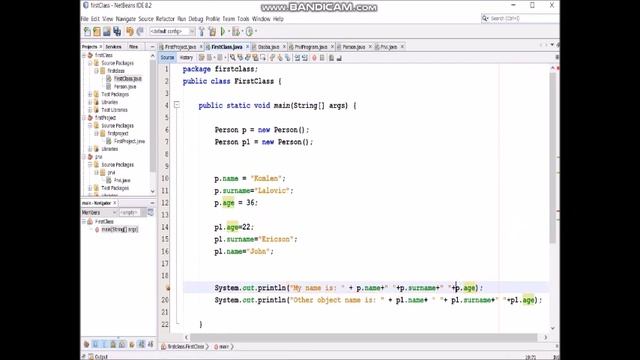Click the Debug Project toolbar icon
This screenshot has height=360, width=640.
click(236, 31)
